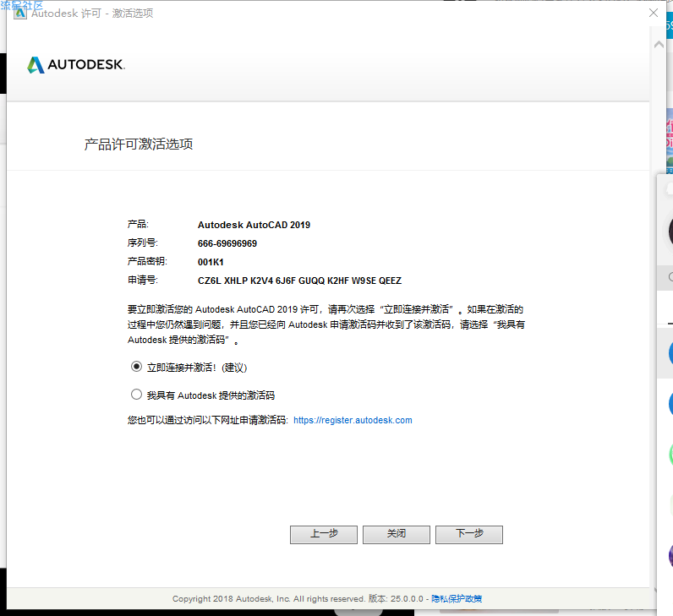This screenshot has width=673, height=616.
Task: Open the register.autodesk.com link
Action: pos(353,421)
